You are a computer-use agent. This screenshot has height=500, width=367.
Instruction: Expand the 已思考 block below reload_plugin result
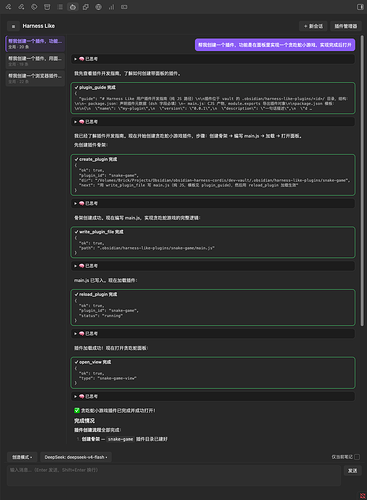[213, 333]
